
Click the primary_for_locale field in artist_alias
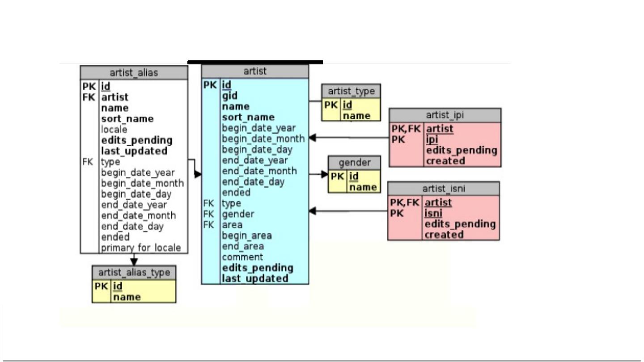tap(141, 248)
